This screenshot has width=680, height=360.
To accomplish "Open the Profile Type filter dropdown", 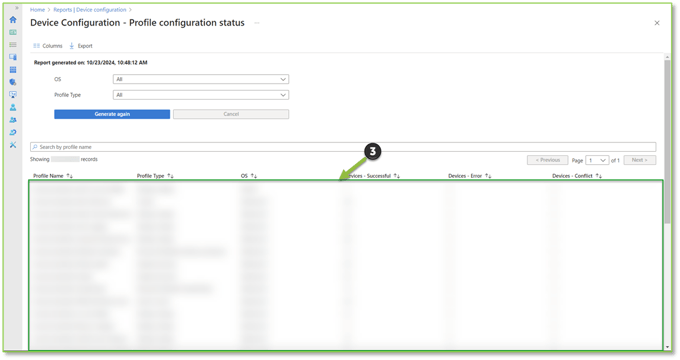I will click(x=201, y=95).
